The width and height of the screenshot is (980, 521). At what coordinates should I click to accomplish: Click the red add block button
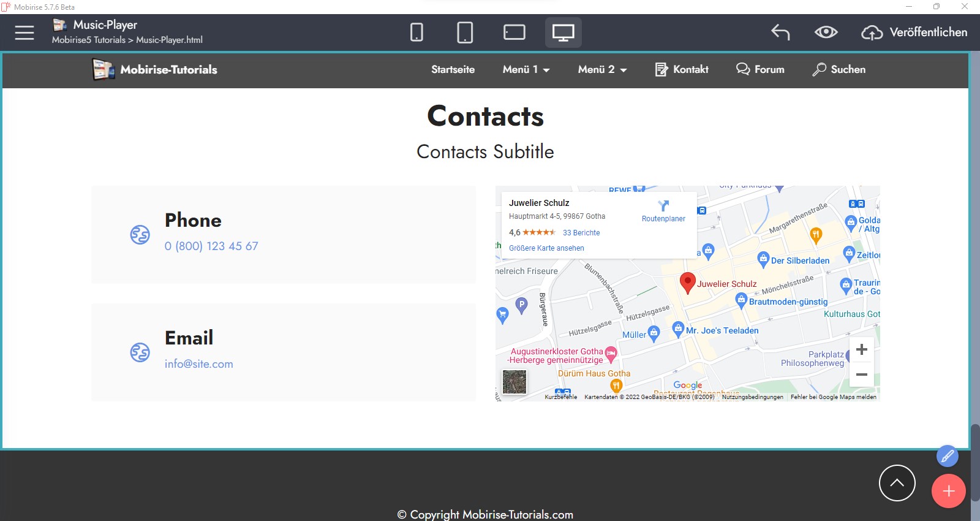tap(948, 491)
